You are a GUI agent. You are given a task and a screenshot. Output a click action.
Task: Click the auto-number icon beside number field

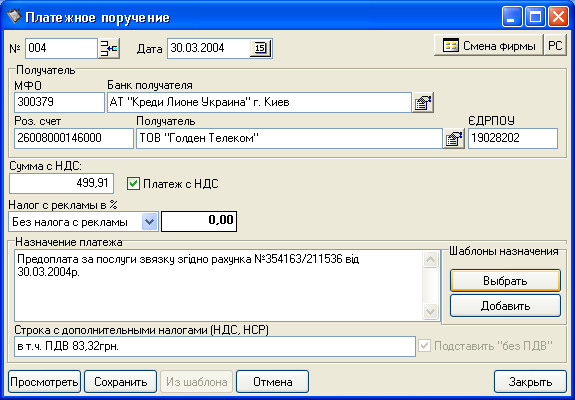click(x=109, y=48)
